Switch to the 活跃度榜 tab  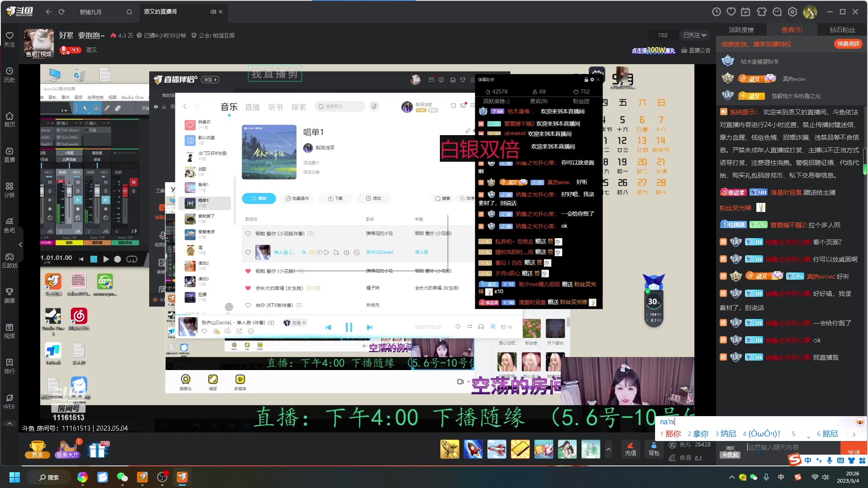pyautogui.click(x=741, y=30)
